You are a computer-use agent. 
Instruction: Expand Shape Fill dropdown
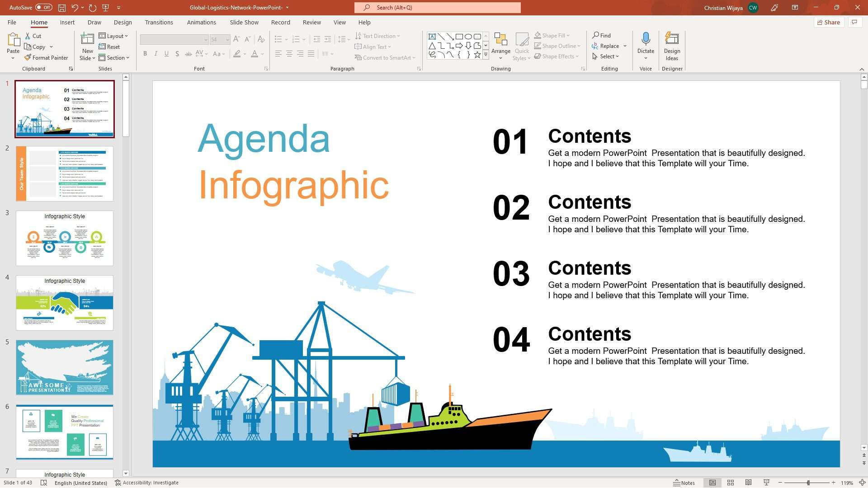tap(568, 35)
